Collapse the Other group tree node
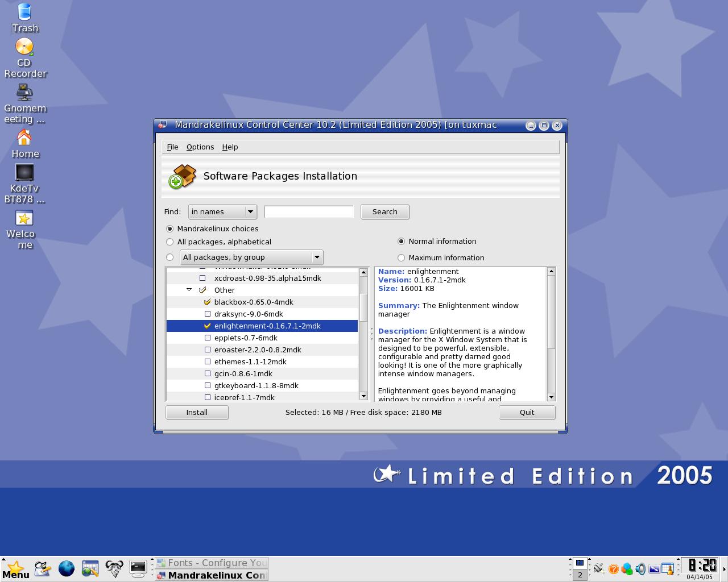 pyautogui.click(x=189, y=290)
